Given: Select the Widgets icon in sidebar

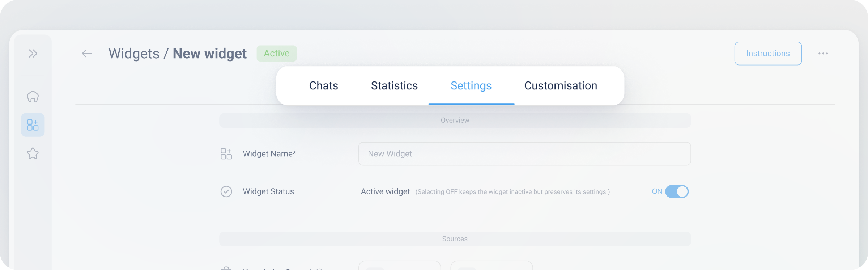Looking at the screenshot, I should point(33,125).
